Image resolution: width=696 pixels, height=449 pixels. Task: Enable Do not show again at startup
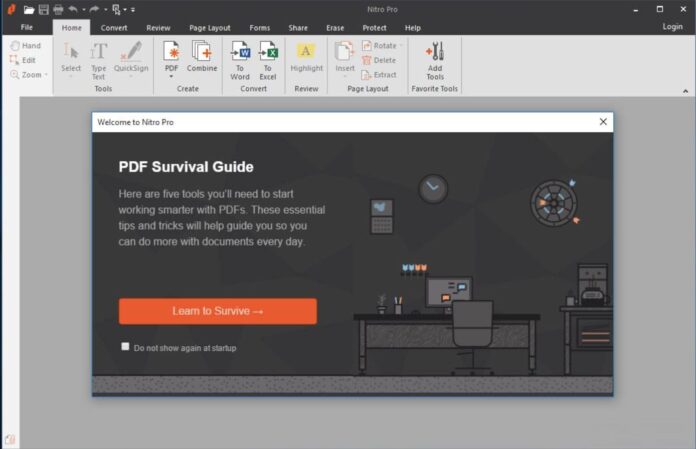125,346
